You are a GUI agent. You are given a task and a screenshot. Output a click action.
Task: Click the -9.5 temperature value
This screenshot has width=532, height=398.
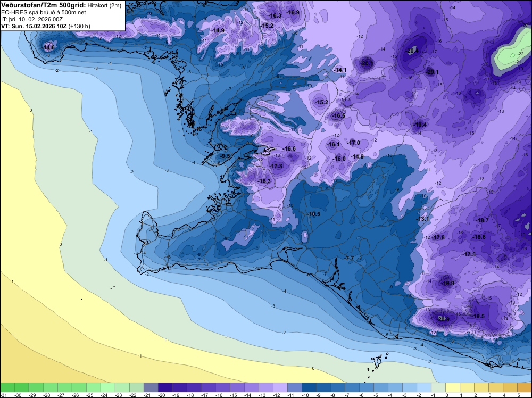[x=225, y=156]
